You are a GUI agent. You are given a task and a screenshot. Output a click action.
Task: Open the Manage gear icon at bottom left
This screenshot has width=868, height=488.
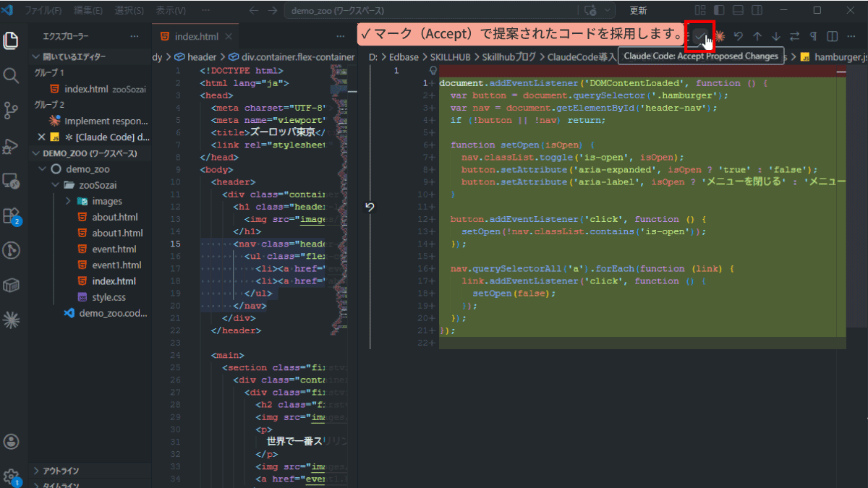pos(11,476)
